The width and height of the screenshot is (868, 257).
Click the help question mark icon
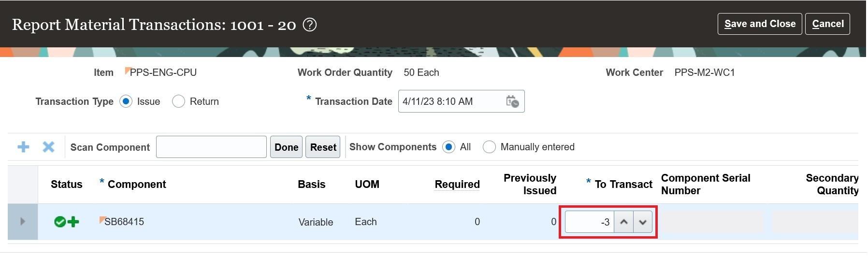point(309,25)
